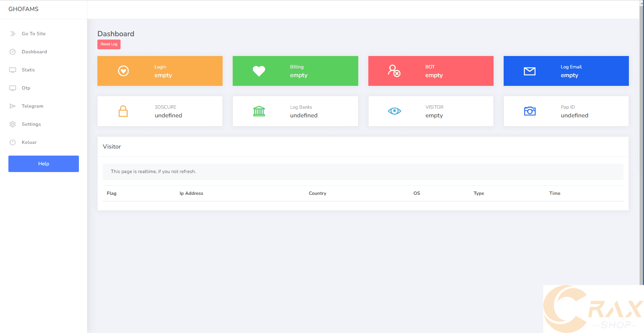Image resolution: width=644 pixels, height=333 pixels.
Task: Click the Dashboard page heading
Action: click(x=116, y=34)
